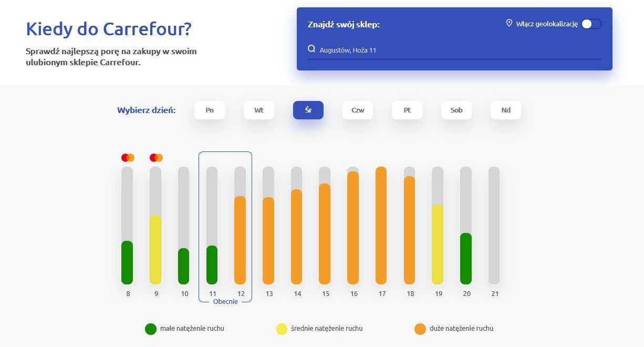Select the Śr day tab
The width and height of the screenshot is (644, 347).
click(308, 110)
